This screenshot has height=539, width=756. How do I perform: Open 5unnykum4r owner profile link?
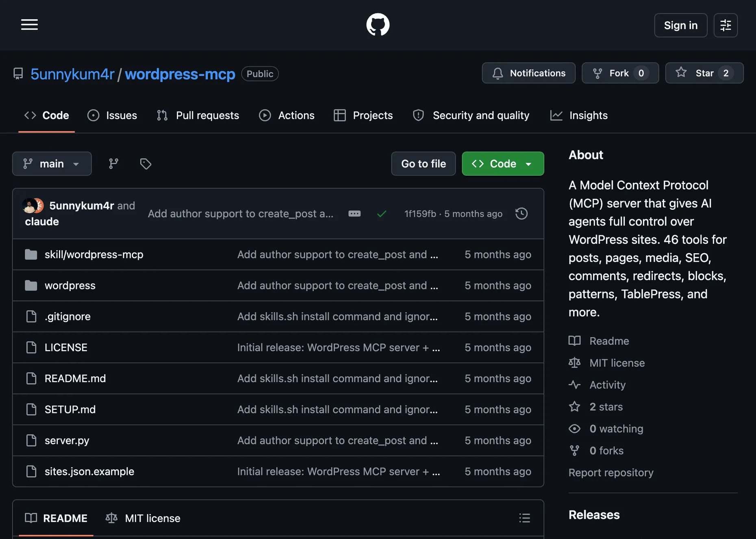pos(72,74)
